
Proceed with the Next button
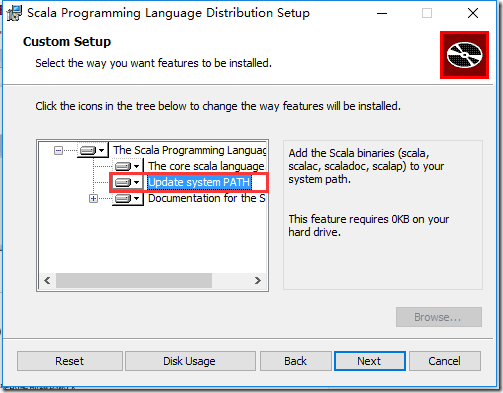[x=369, y=361]
